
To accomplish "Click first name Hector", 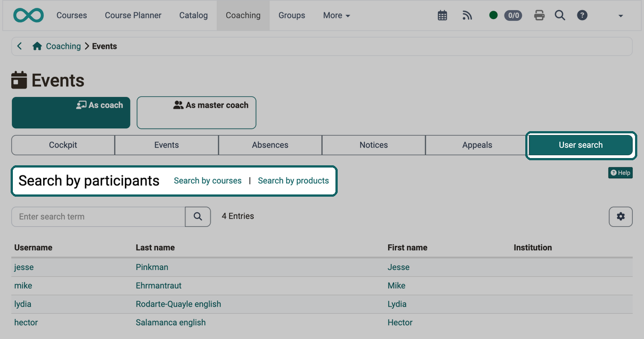I will click(400, 323).
